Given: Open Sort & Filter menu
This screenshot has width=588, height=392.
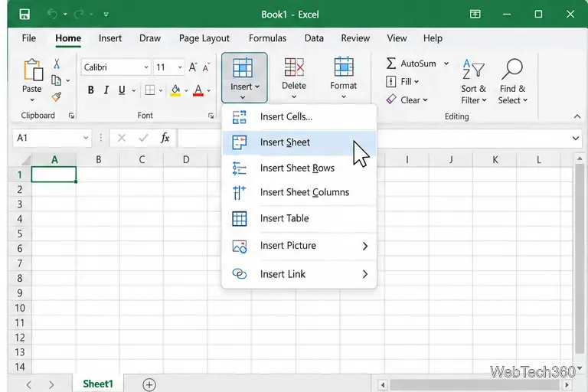Looking at the screenshot, I should tap(474, 81).
